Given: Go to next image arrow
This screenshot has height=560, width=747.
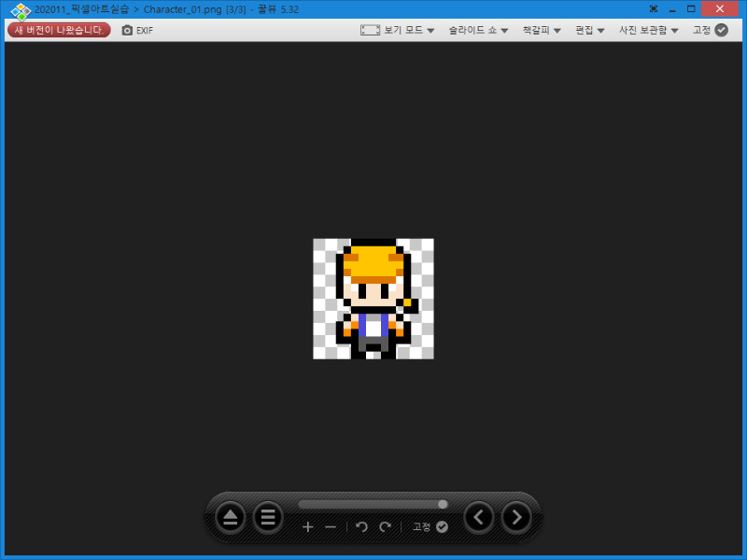Looking at the screenshot, I should coord(516,517).
